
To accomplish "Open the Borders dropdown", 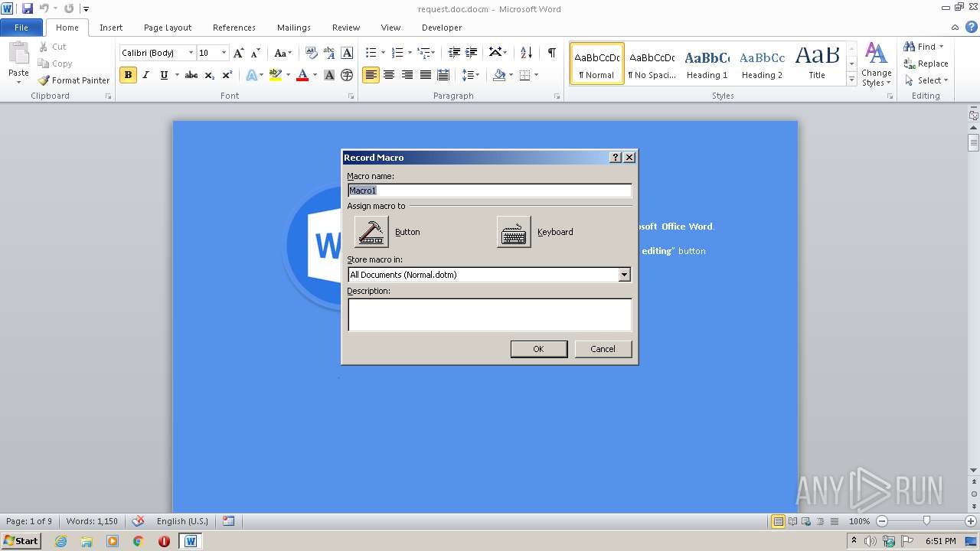I will point(535,75).
